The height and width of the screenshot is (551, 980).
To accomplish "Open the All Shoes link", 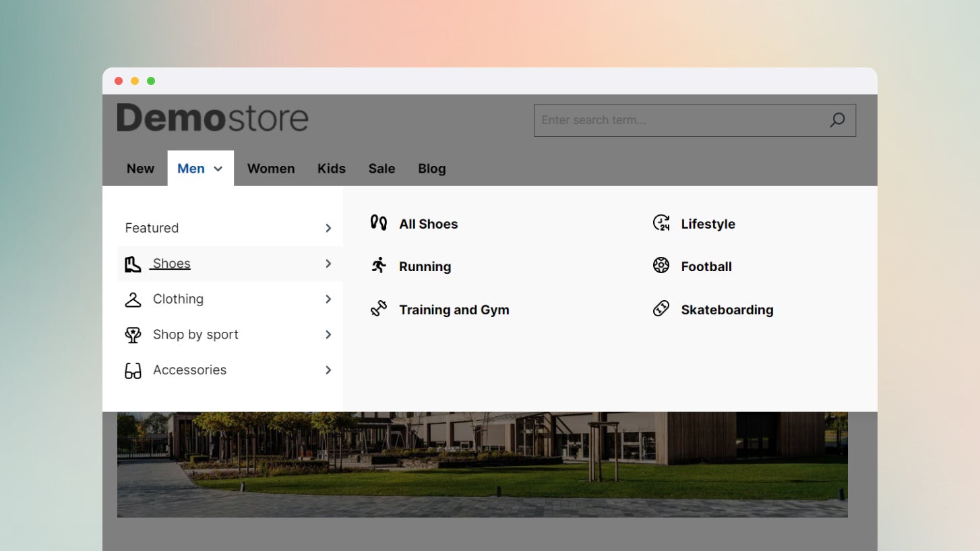I will [x=428, y=224].
